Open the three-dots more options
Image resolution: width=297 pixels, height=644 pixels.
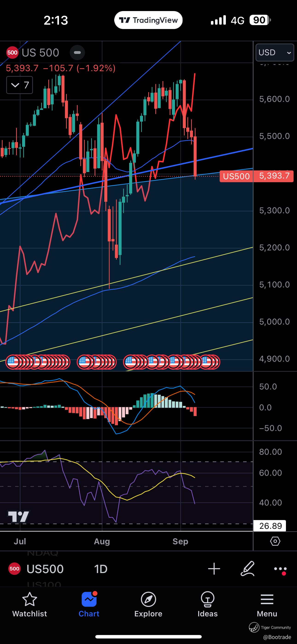[x=280, y=569]
